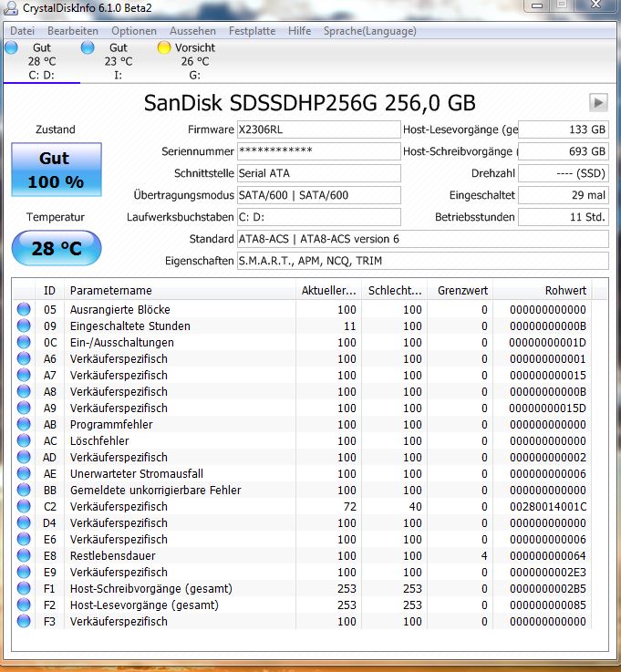Click status icon of row C2
This screenshot has width=621, height=672.
[x=24, y=506]
